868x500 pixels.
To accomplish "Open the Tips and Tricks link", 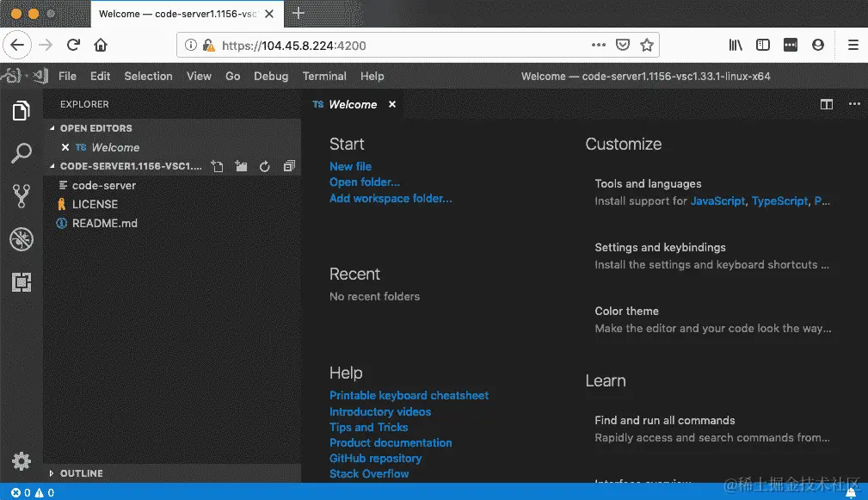I will tap(369, 427).
